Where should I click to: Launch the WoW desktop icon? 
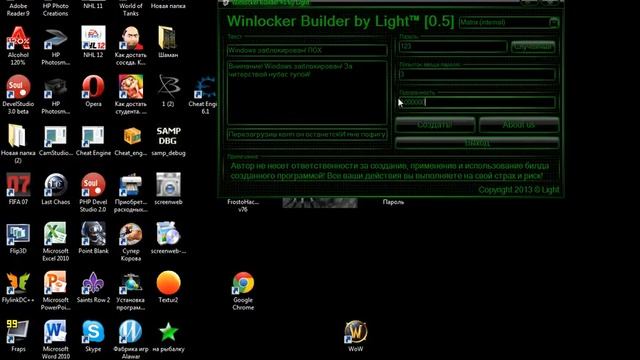click(x=356, y=332)
